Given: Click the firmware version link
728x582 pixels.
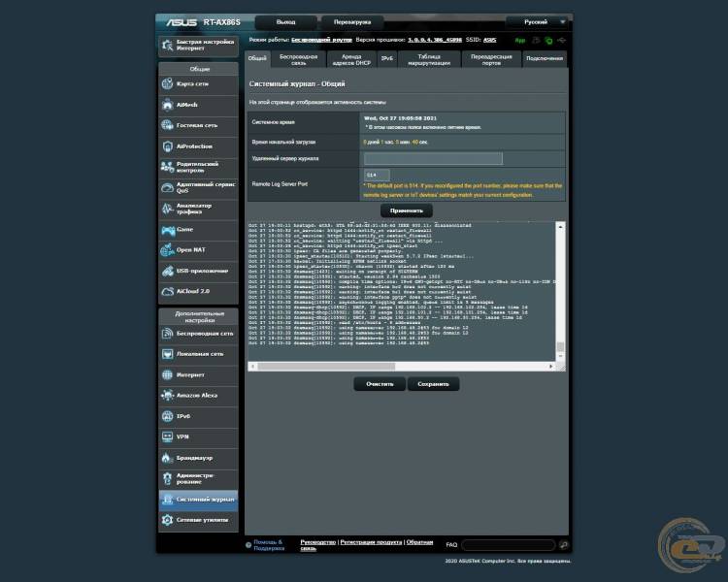Looking at the screenshot, I should pos(435,40).
